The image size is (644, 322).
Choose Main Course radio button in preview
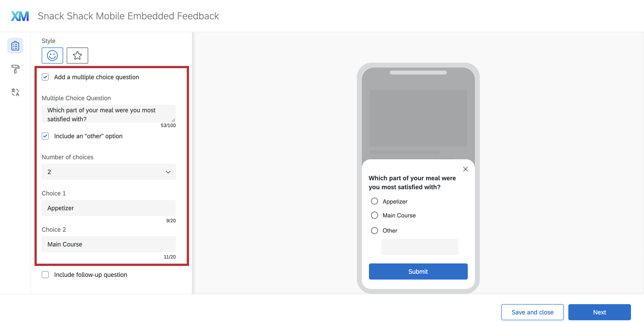[374, 215]
